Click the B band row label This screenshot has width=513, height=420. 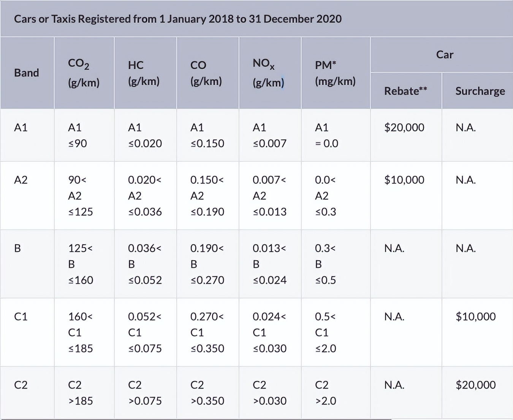[17, 248]
